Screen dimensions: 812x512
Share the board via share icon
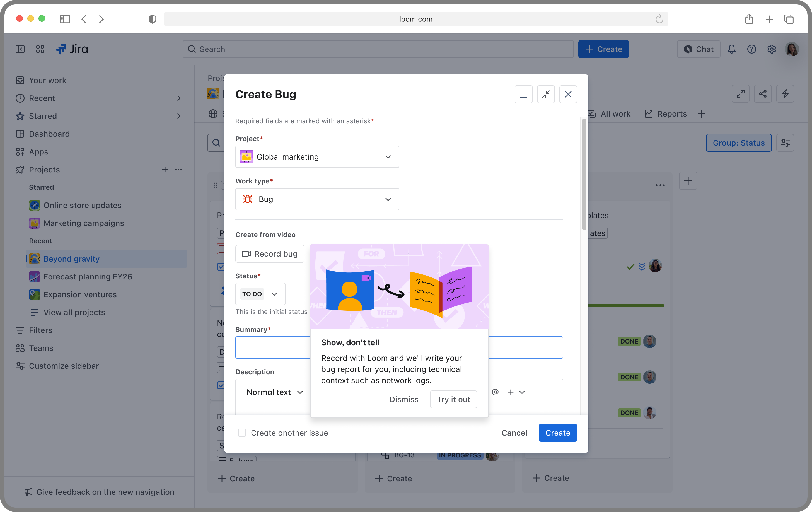[763, 94]
